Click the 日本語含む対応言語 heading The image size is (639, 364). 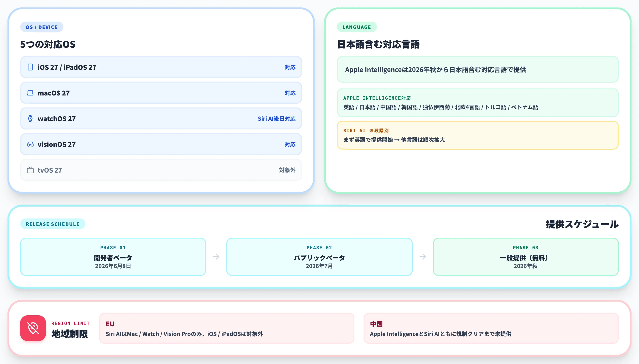[x=378, y=44]
